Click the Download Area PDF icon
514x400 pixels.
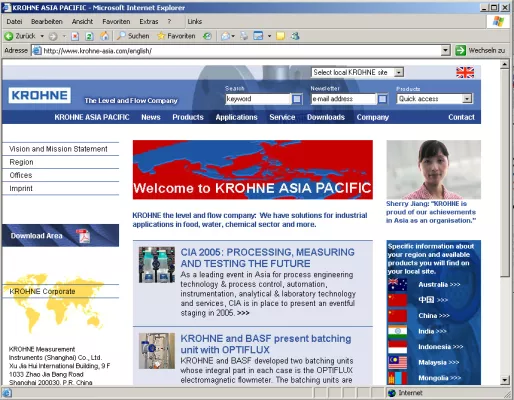pos(83,236)
